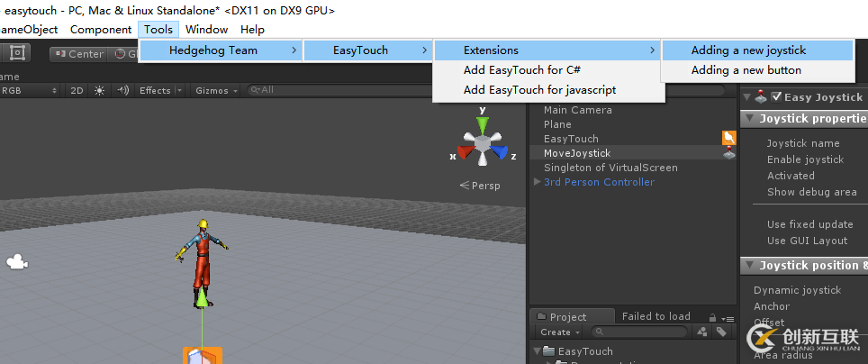Click the Joystick name label

[x=803, y=143]
